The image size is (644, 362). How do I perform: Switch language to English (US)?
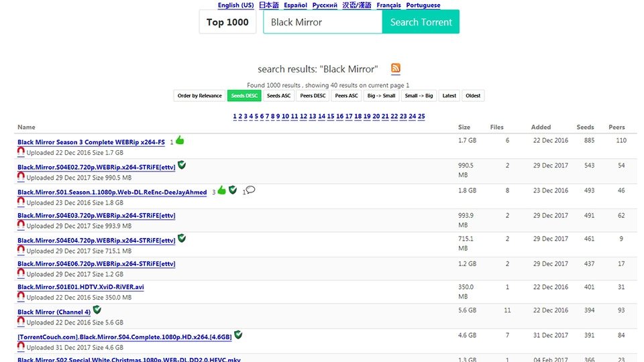[235, 5]
